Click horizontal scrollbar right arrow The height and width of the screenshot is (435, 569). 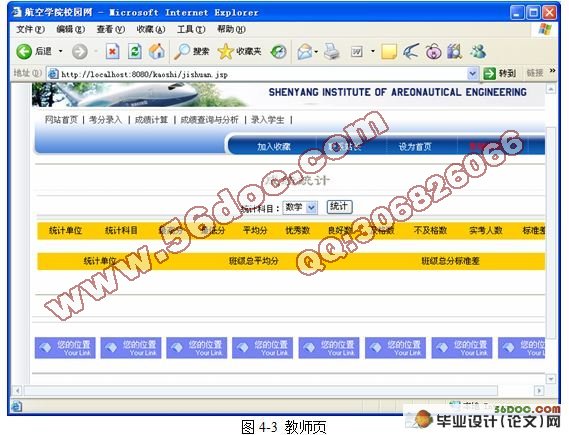click(539, 391)
